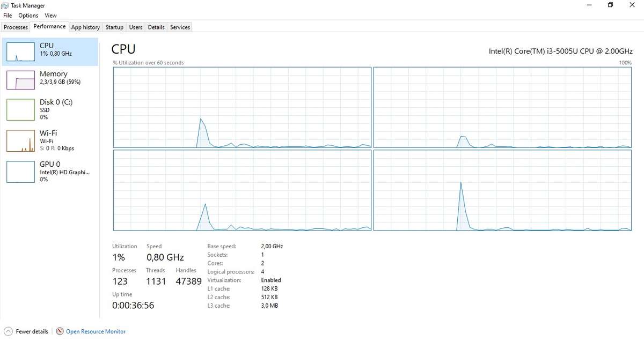This screenshot has width=644, height=341.
Task: Open the Services tab
Action: [x=180, y=27]
